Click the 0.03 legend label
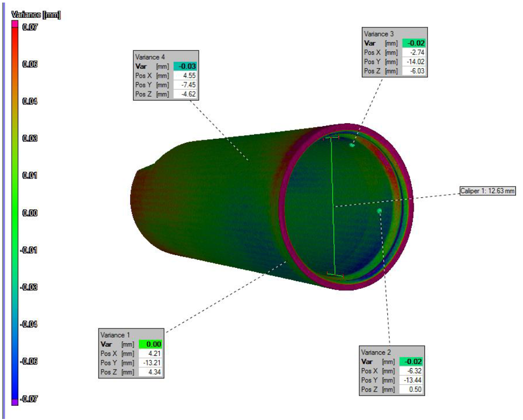The height and width of the screenshot is (420, 523). 29,138
